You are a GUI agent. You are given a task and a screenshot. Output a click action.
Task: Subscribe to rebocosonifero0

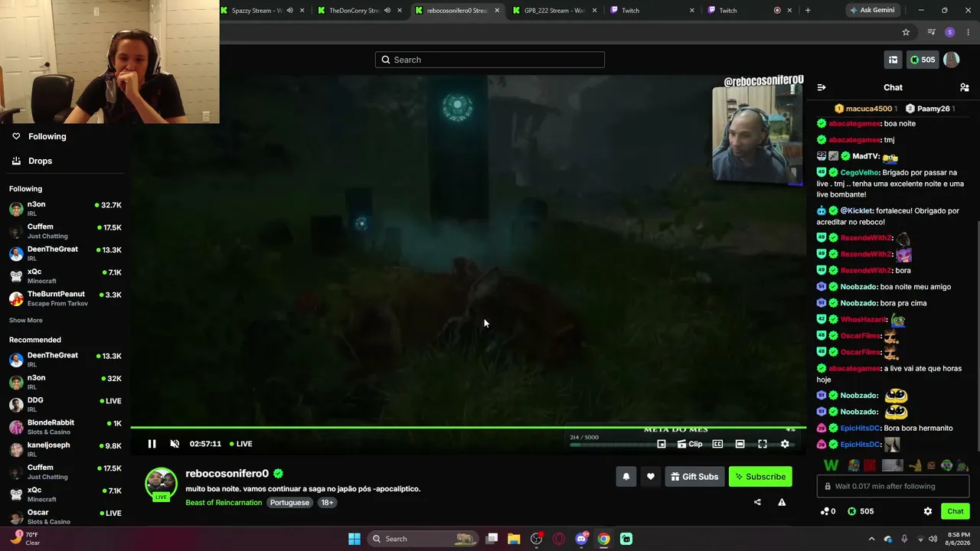click(760, 477)
